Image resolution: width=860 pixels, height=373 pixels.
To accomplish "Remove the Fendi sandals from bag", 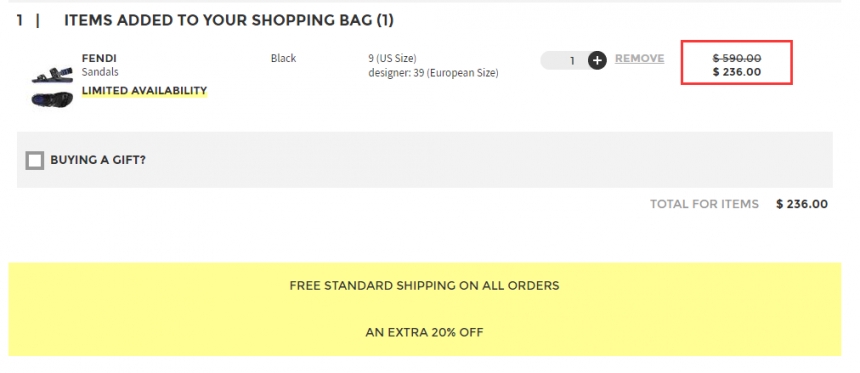I will tap(640, 59).
